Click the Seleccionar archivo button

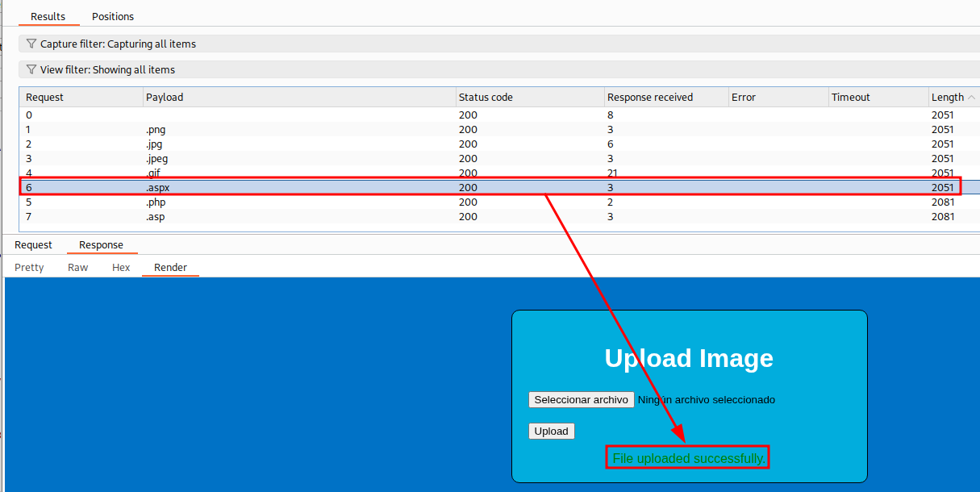tap(581, 399)
